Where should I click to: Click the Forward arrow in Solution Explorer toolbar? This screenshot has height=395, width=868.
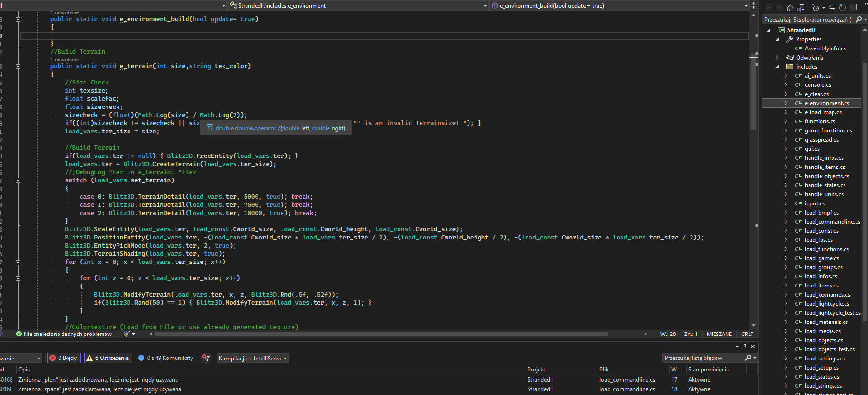(779, 8)
